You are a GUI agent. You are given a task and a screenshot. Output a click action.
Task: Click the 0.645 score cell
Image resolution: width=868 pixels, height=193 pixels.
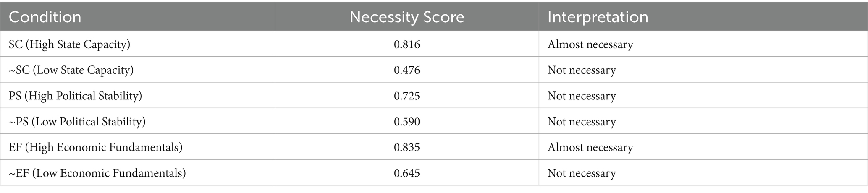(406, 173)
